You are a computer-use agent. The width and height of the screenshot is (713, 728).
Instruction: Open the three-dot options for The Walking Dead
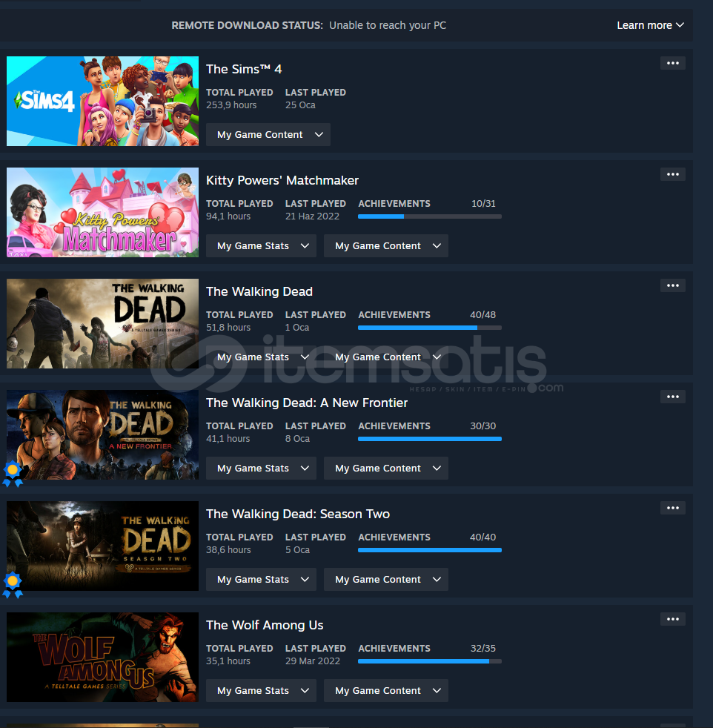(x=673, y=285)
